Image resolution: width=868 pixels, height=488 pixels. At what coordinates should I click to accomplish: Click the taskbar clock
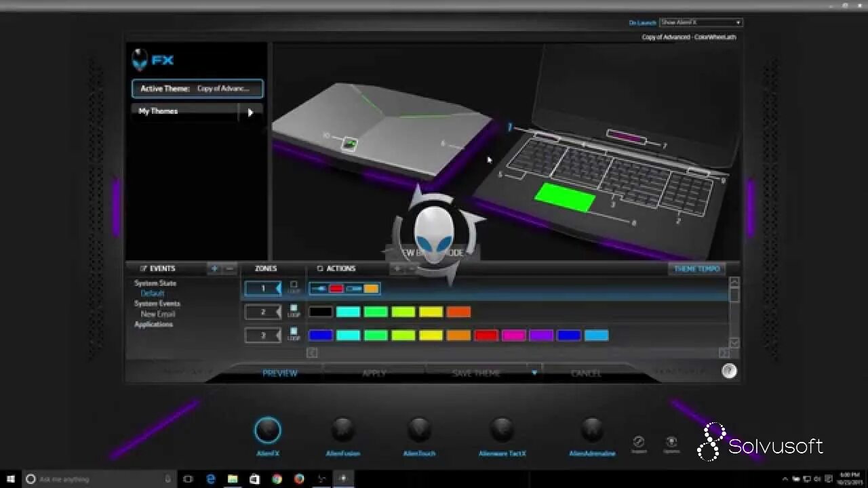click(x=850, y=479)
